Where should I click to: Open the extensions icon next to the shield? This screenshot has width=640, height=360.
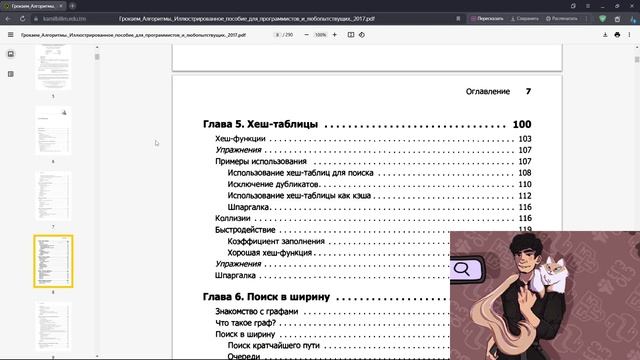coord(617,19)
